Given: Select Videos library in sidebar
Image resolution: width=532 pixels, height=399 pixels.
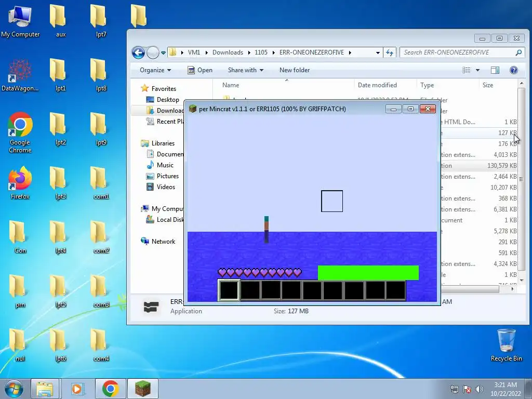Looking at the screenshot, I should (161, 187).
